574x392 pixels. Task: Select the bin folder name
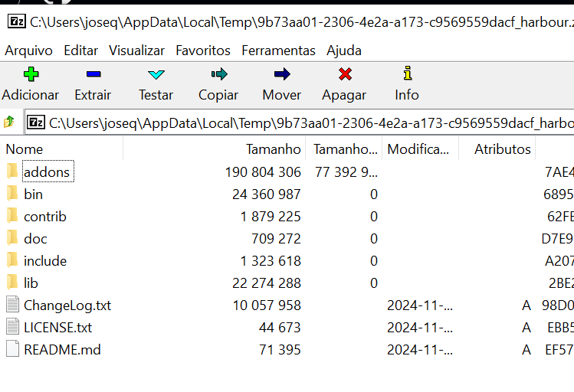tap(33, 194)
